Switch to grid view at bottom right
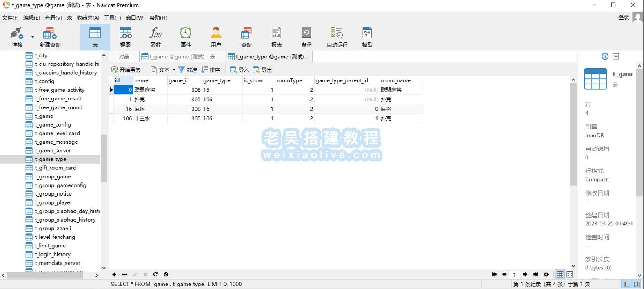Viewport: 644px width, 289px height. tap(560, 274)
